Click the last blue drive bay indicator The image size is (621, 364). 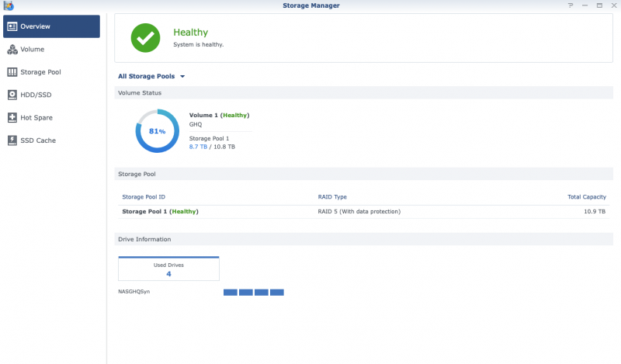click(277, 293)
